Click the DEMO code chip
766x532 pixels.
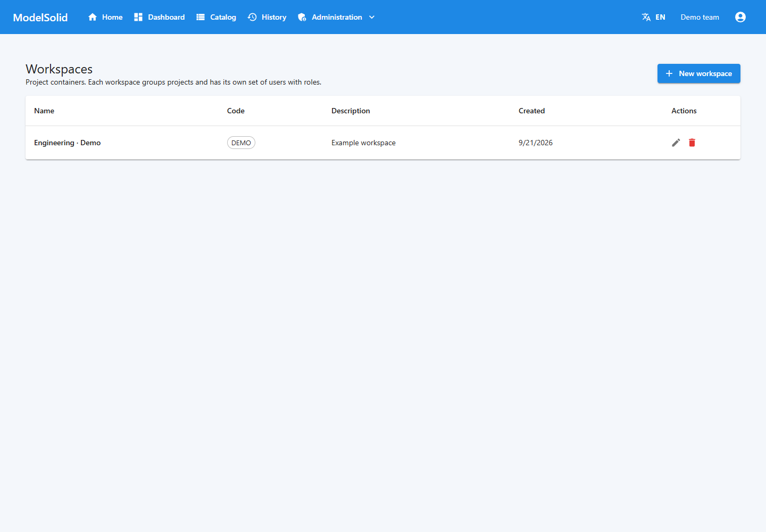tap(241, 143)
